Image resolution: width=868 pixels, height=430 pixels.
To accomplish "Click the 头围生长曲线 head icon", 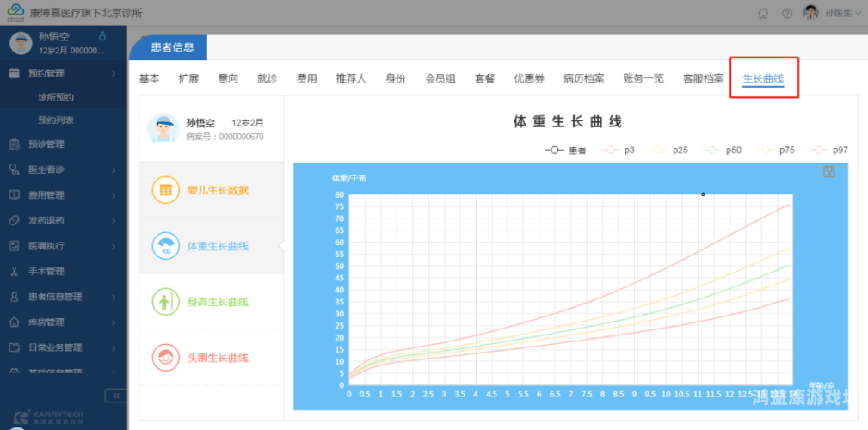I will pyautogui.click(x=165, y=358).
